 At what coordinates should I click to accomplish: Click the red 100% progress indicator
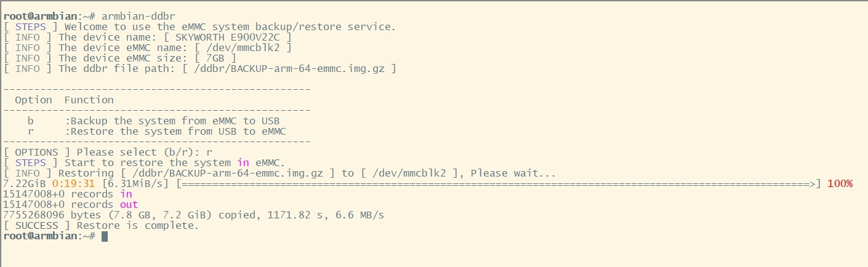point(840,183)
